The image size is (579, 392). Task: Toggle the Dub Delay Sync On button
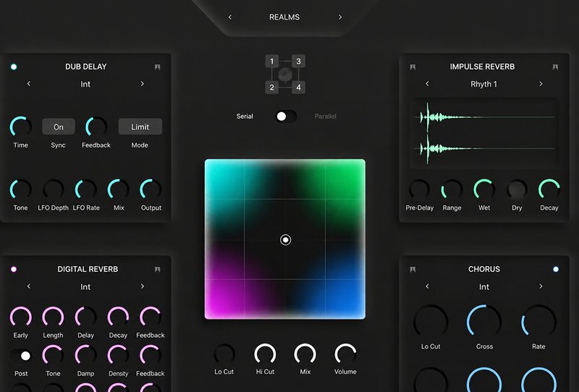coord(59,127)
